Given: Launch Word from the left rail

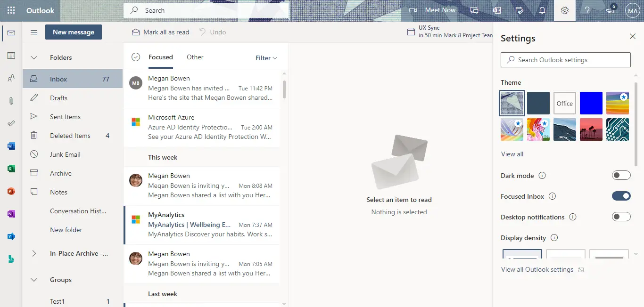Looking at the screenshot, I should coord(11,146).
